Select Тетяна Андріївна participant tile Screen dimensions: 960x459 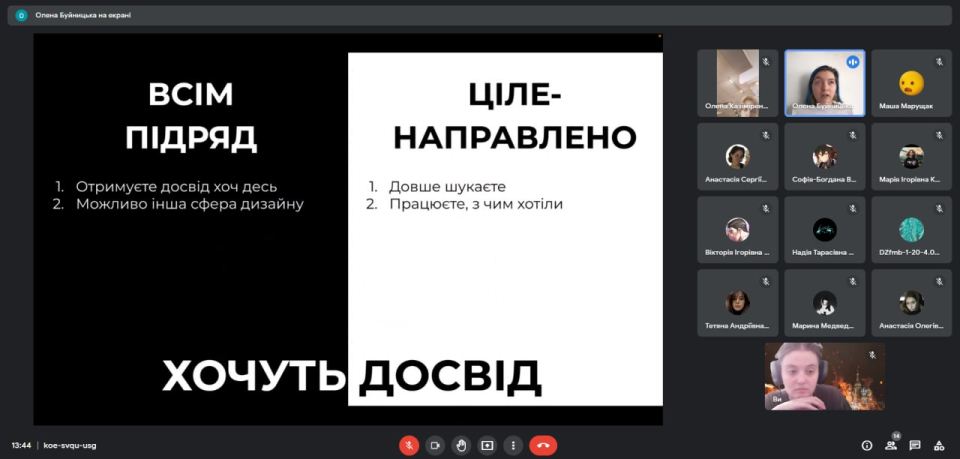[x=738, y=303]
